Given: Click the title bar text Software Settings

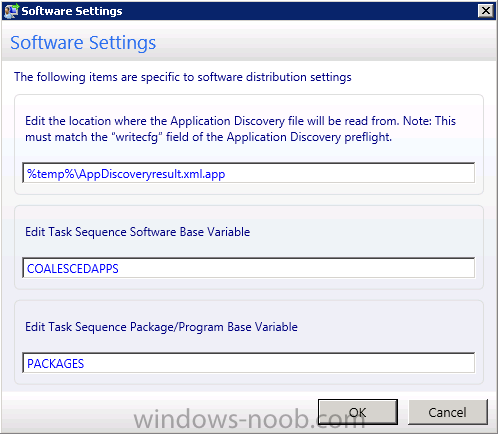Looking at the screenshot, I should coord(72,11).
